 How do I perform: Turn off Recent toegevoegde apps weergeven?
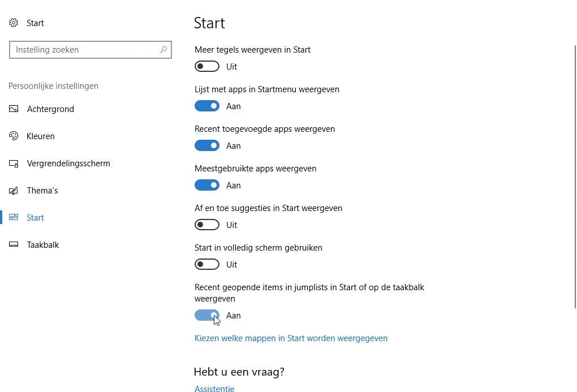(207, 146)
